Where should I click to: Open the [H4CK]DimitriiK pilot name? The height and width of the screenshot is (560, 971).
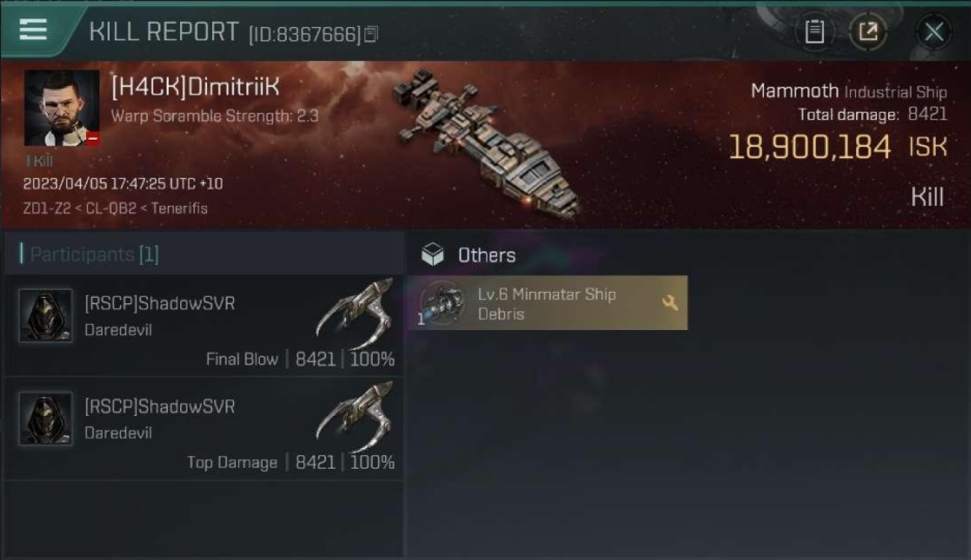click(196, 87)
